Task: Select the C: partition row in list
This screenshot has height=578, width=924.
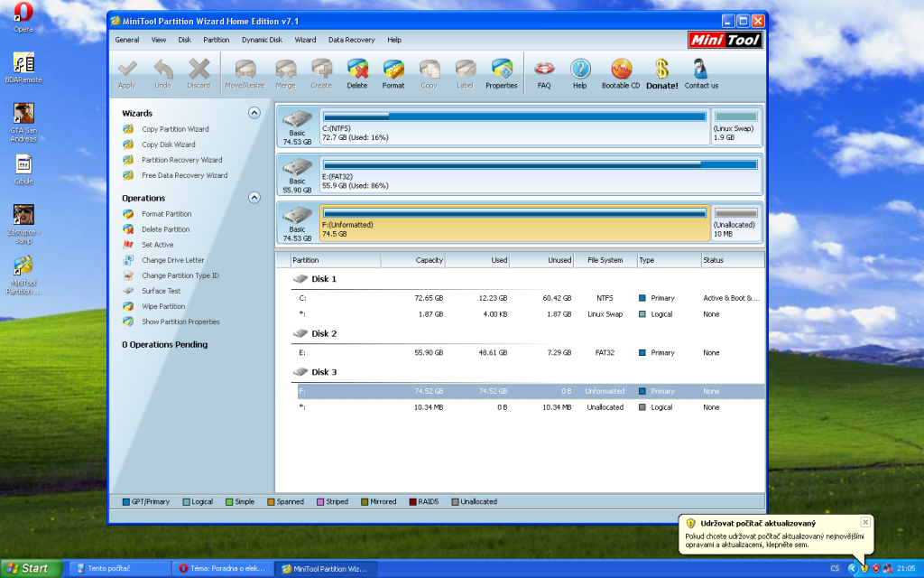Action: click(529, 298)
